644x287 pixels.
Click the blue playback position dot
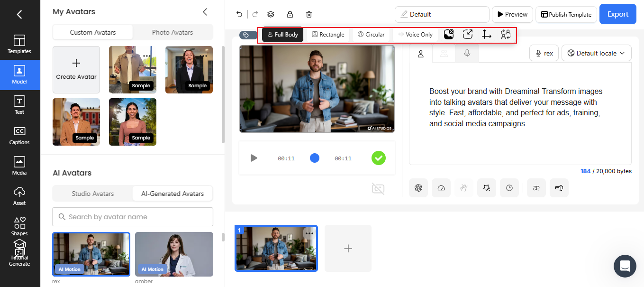point(315,158)
